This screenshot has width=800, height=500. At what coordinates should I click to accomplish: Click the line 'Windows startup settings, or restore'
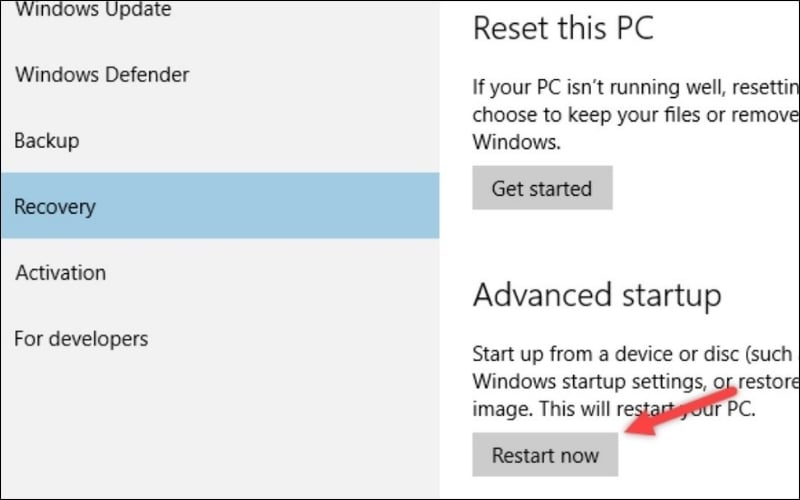635,382
